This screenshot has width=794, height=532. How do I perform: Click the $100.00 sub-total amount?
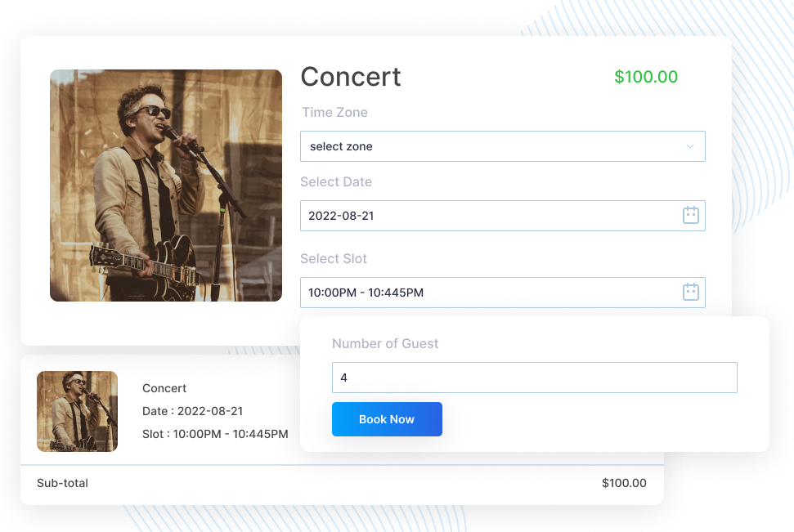tap(624, 483)
